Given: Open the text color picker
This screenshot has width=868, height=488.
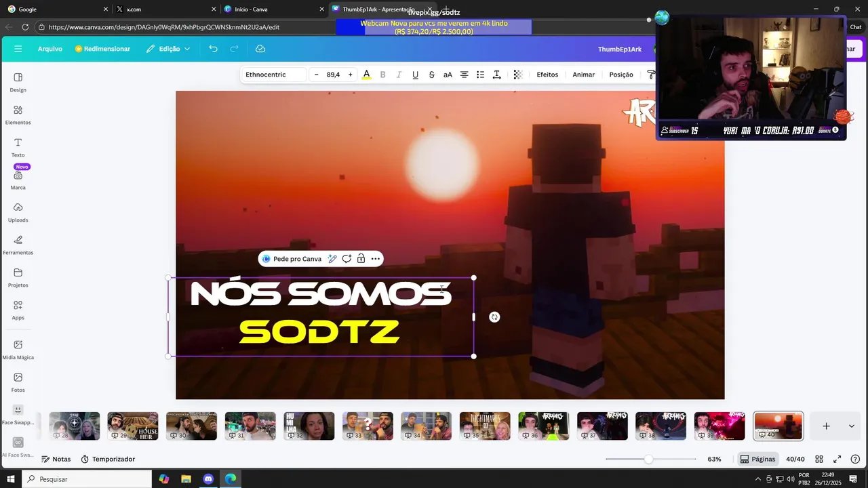Looking at the screenshot, I should tap(367, 75).
